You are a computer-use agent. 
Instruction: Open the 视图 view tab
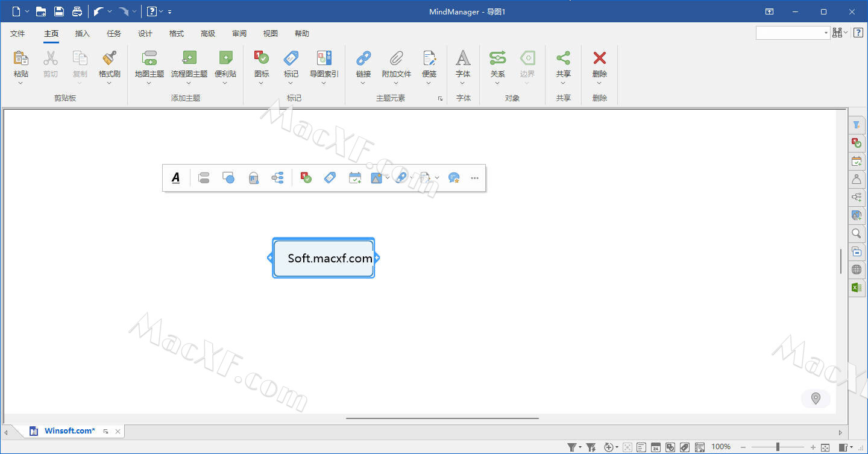point(271,34)
